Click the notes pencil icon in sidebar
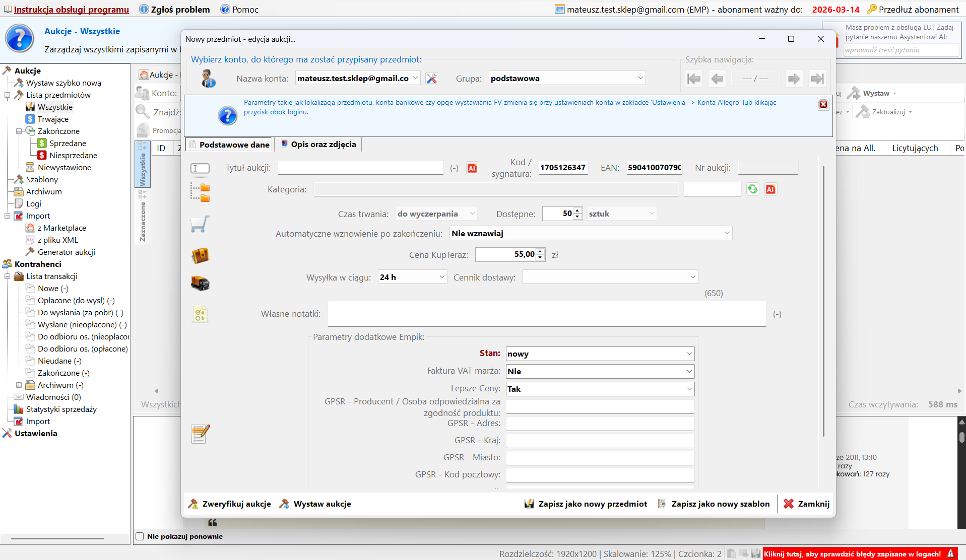Image resolution: width=966 pixels, height=560 pixels. 200,434
